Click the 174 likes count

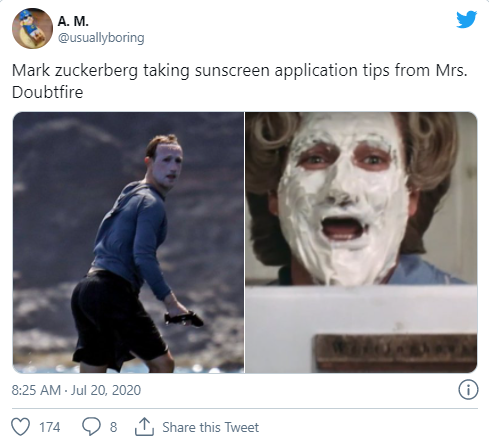pos(50,427)
